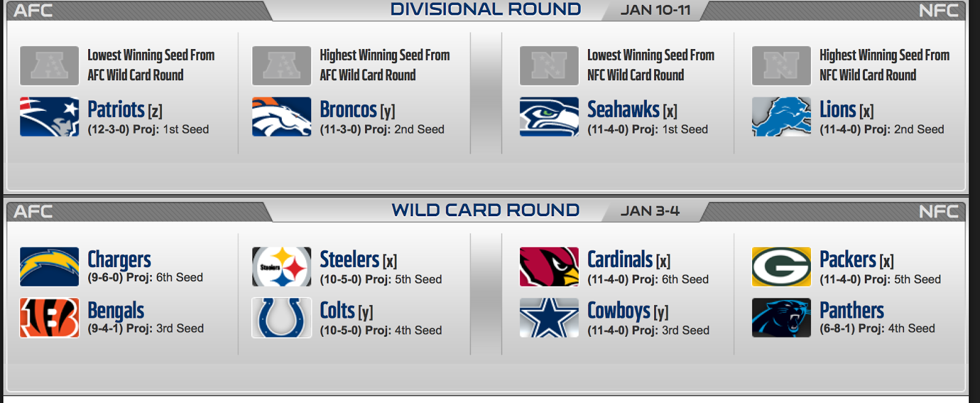Select the Wild Card Round header
This screenshot has width=980, height=403.
pos(485,210)
